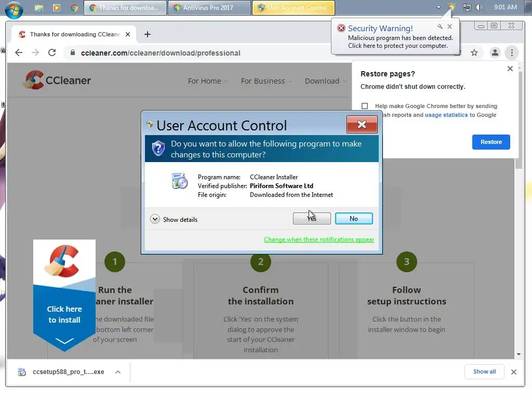Open Windows Explorer from taskbar
Screen dimensions: 532x399
click(39, 8)
